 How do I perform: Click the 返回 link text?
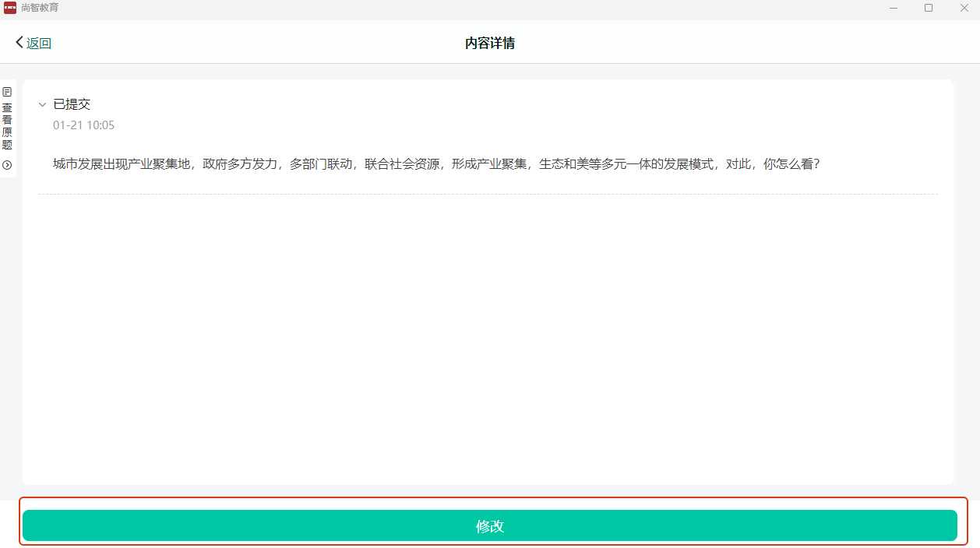click(39, 44)
